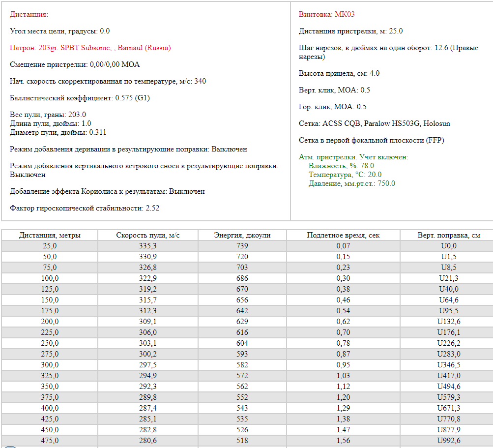Select the 100,0 distance cell
Viewport: 493px width, 448px height.
coord(50,278)
